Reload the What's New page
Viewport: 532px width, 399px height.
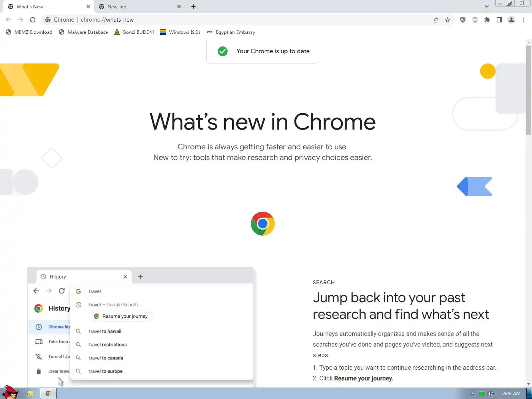33,20
